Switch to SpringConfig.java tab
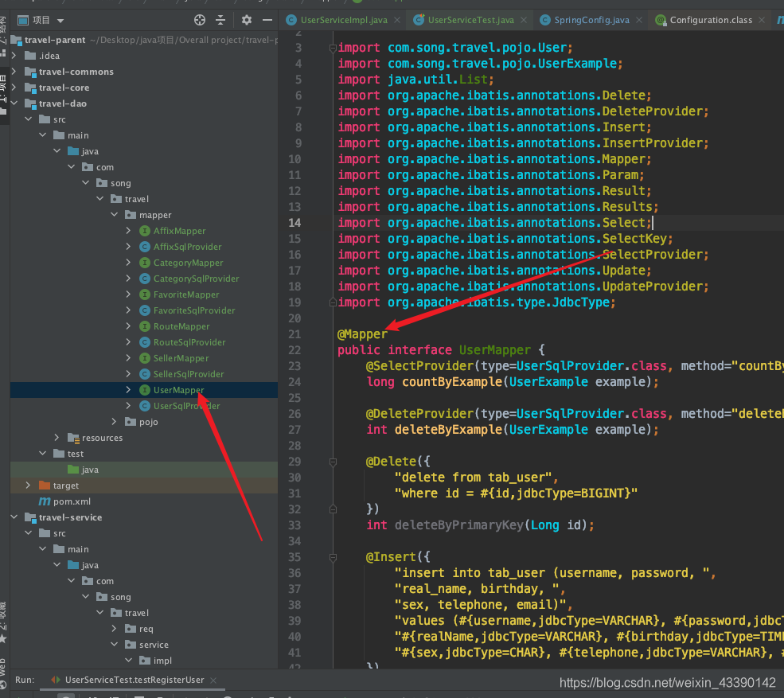The width and height of the screenshot is (784, 698). 591,20
